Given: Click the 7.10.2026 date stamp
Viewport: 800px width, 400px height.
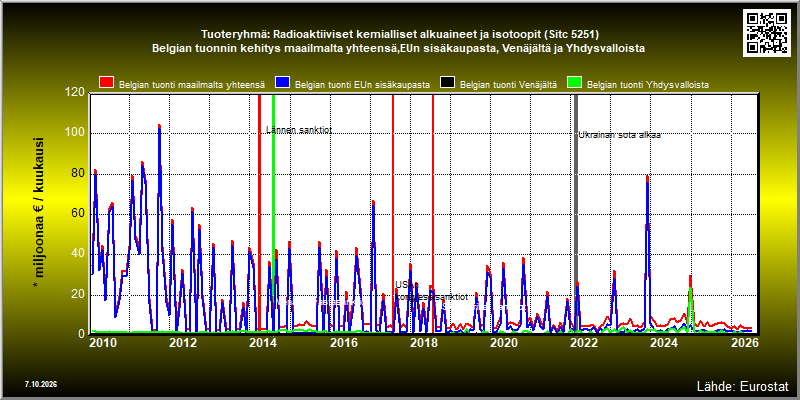Looking at the screenshot, I should (x=40, y=384).
